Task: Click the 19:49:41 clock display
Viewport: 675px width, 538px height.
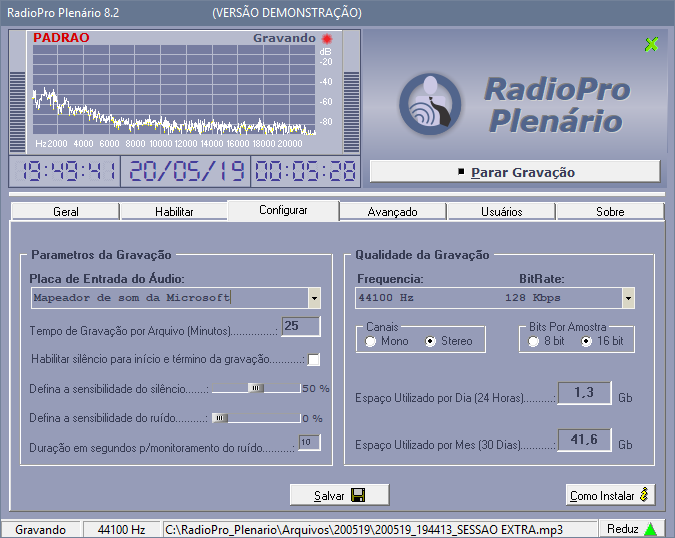Action: (x=65, y=171)
